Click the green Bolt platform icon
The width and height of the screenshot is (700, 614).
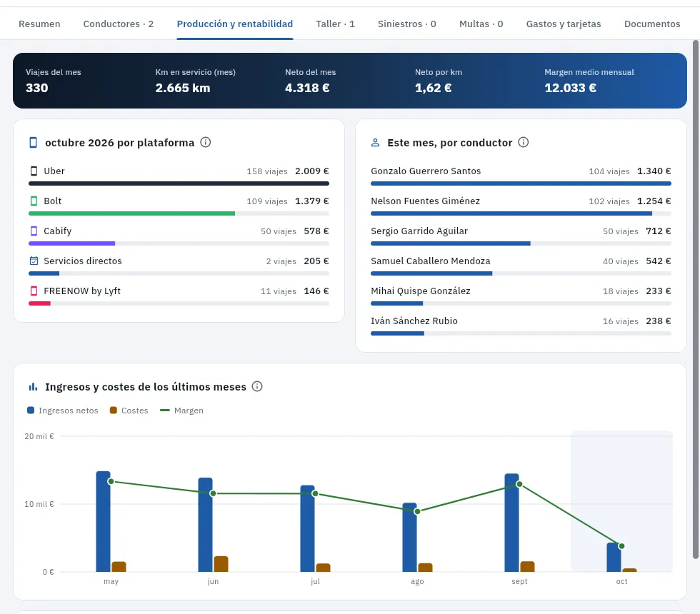pyautogui.click(x=34, y=201)
